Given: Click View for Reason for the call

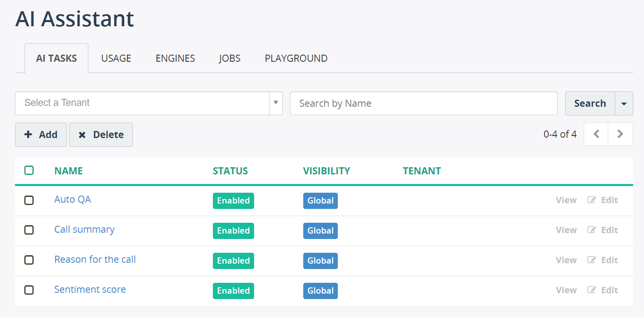Looking at the screenshot, I should [566, 260].
